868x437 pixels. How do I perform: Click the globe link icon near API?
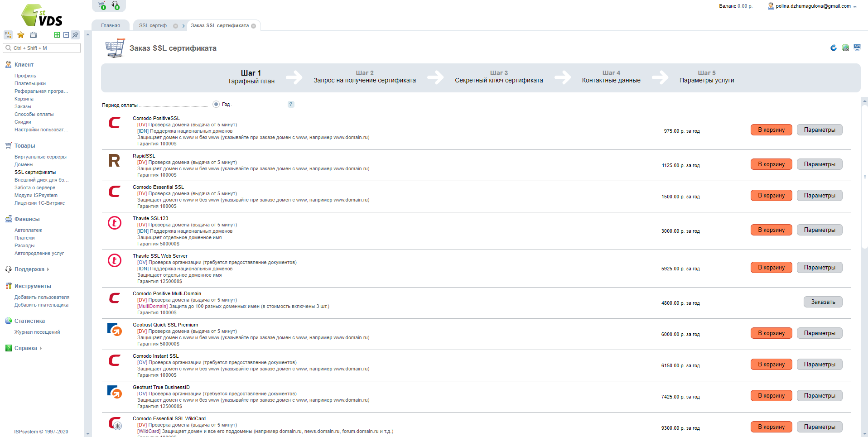(845, 48)
